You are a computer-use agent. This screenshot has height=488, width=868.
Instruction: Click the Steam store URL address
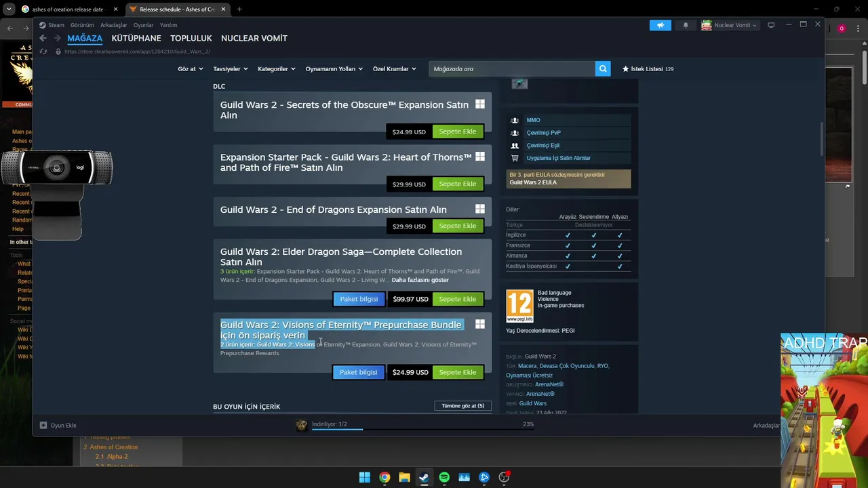[x=137, y=52]
